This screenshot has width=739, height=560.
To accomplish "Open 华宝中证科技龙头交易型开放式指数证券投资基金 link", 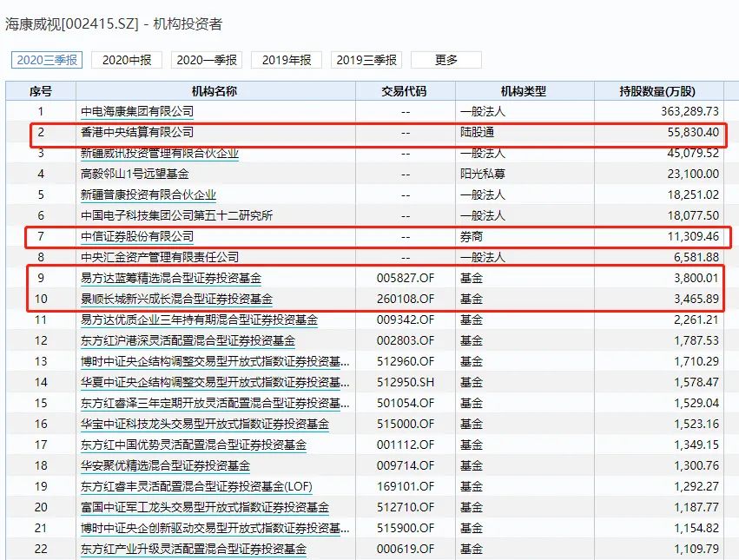I will point(205,424).
